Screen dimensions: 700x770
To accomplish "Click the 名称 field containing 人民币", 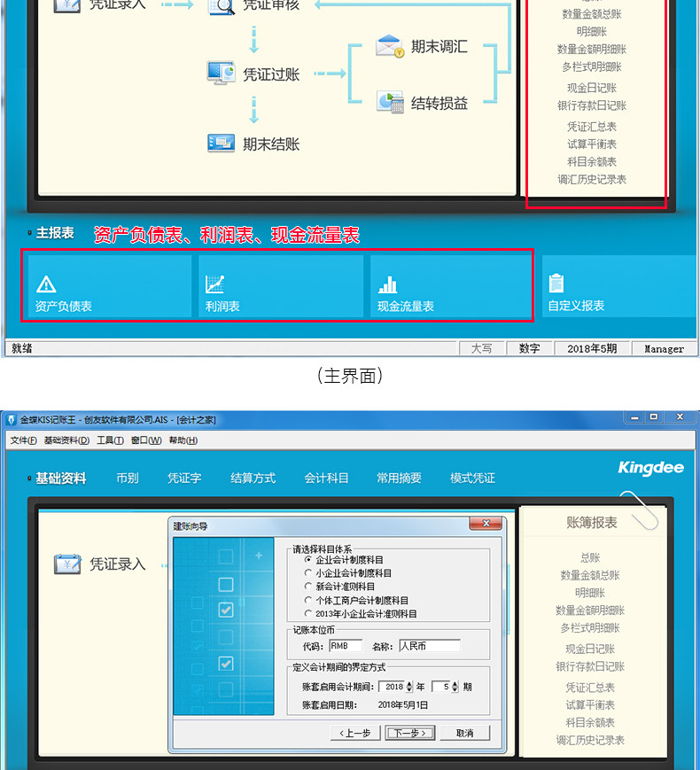I will [x=430, y=646].
